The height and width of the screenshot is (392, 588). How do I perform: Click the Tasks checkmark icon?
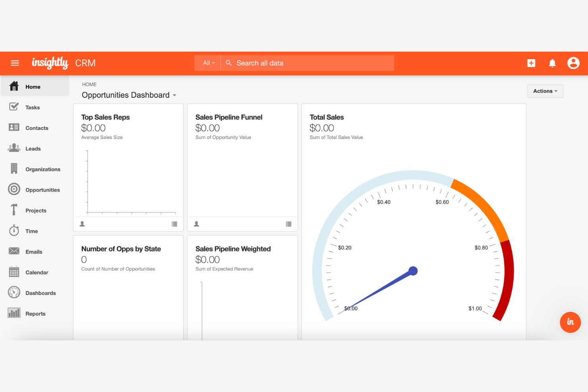pyautogui.click(x=14, y=106)
